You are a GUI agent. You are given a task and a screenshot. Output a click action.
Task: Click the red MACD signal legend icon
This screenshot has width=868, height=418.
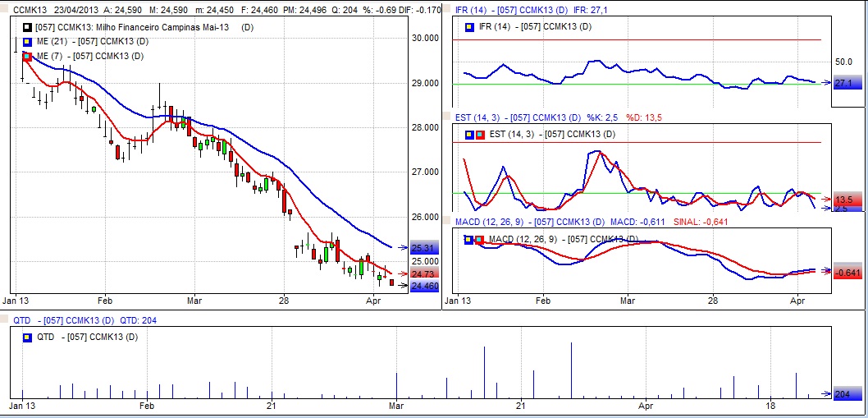pyautogui.click(x=479, y=240)
